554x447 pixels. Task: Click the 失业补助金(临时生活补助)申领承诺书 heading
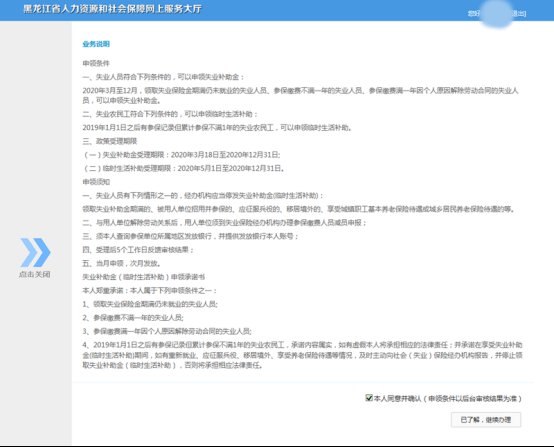144,277
